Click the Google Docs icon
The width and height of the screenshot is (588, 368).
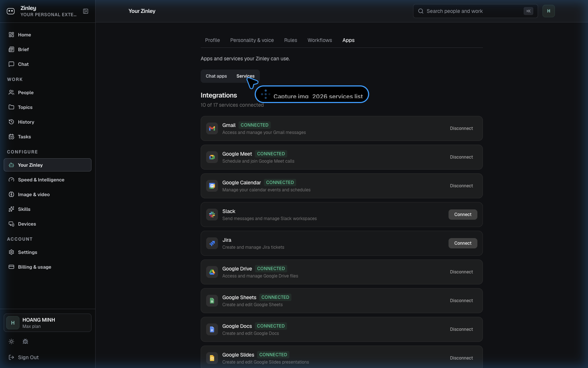pos(212,329)
